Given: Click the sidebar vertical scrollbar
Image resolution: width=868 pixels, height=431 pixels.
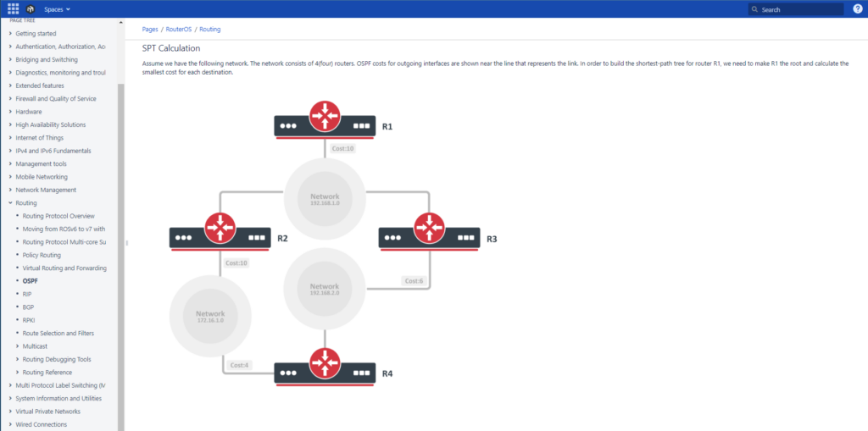Looking at the screenshot, I should coord(120,255).
